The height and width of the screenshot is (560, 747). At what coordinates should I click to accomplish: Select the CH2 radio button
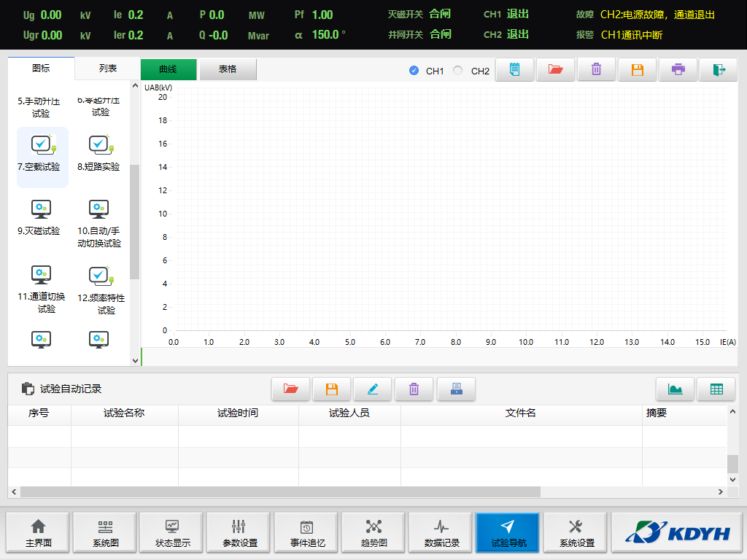tap(458, 71)
